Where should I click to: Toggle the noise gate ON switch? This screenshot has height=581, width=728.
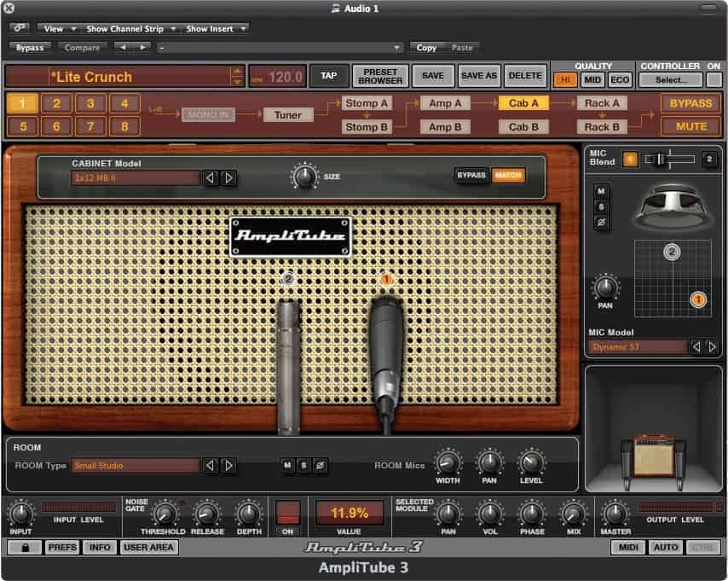pyautogui.click(x=289, y=513)
